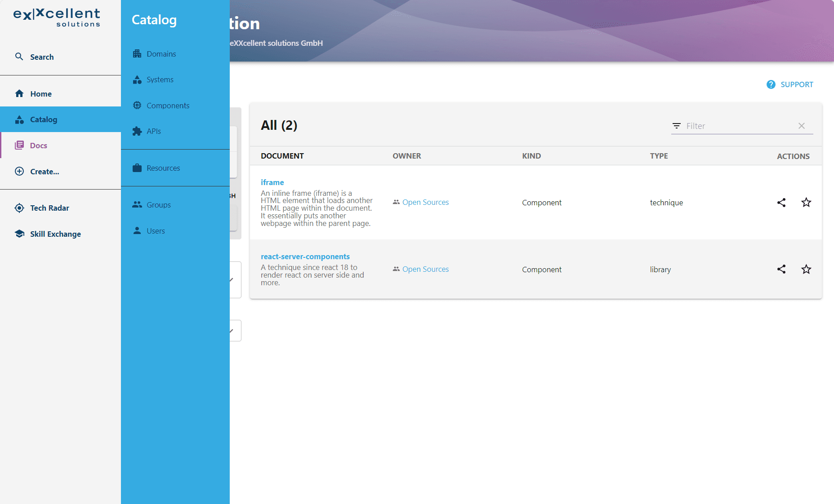This screenshot has height=504, width=834.
Task: Sort by the OWNER column header
Action: pos(407,156)
